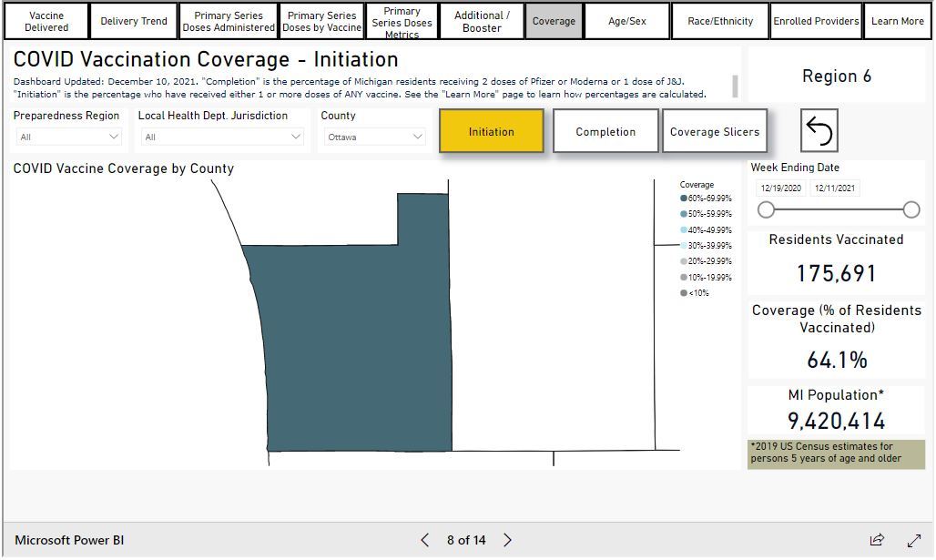Select the 30%-39.99% legend item
Screen dimensions: 936x560
[x=708, y=246]
